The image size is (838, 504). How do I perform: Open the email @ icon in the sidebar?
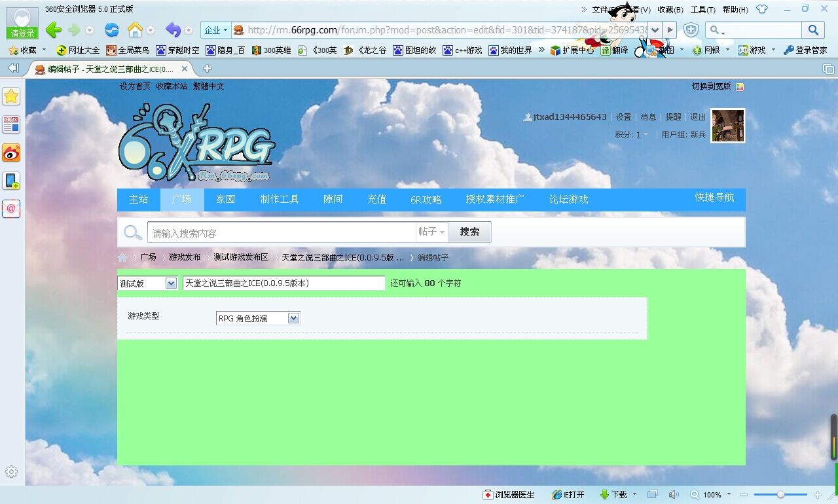click(11, 209)
